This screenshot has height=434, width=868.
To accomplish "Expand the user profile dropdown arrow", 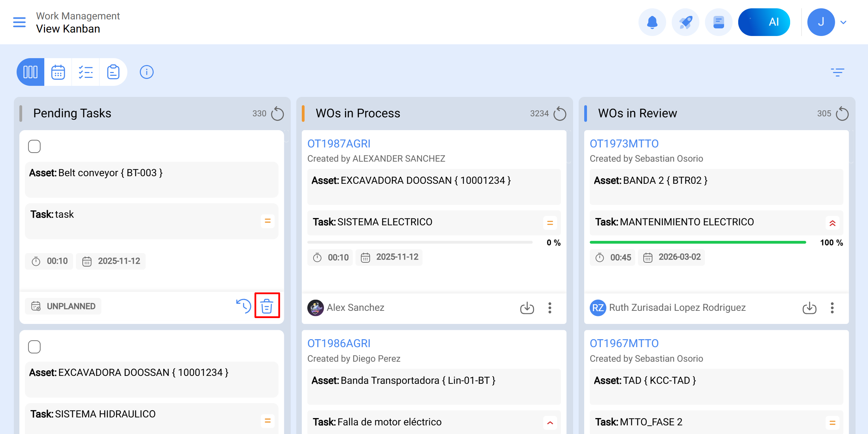I will [843, 22].
